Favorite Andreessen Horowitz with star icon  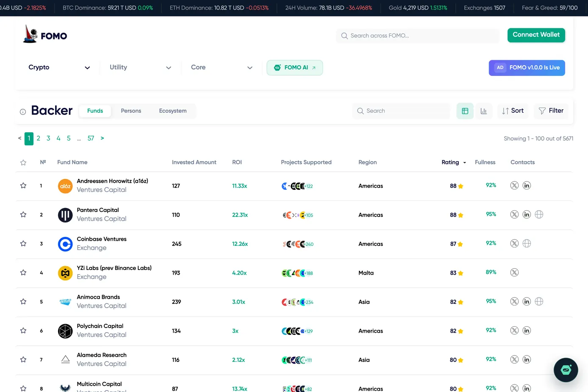pyautogui.click(x=23, y=186)
